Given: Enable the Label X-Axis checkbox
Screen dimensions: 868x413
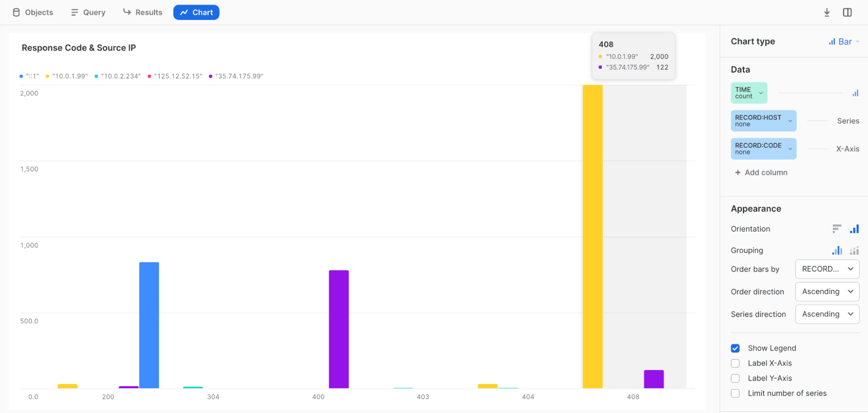Looking at the screenshot, I should click(x=735, y=363).
